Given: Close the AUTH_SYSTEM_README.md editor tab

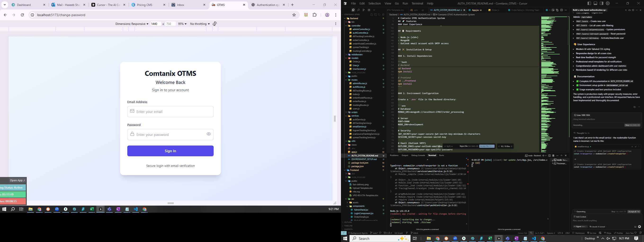Looking at the screenshot, I should tap(464, 10).
